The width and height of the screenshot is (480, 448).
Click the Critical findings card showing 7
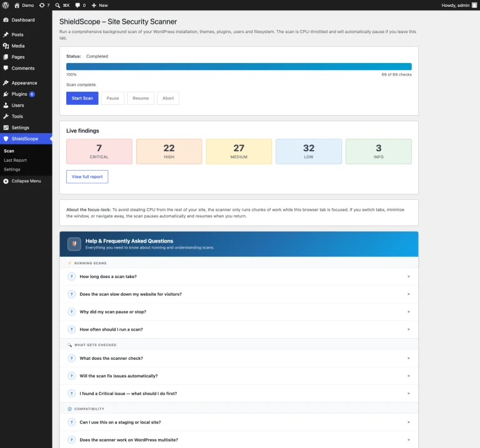[99, 151]
